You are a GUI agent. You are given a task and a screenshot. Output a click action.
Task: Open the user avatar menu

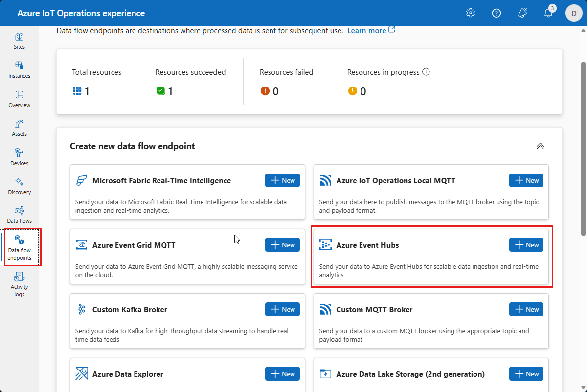tap(574, 13)
